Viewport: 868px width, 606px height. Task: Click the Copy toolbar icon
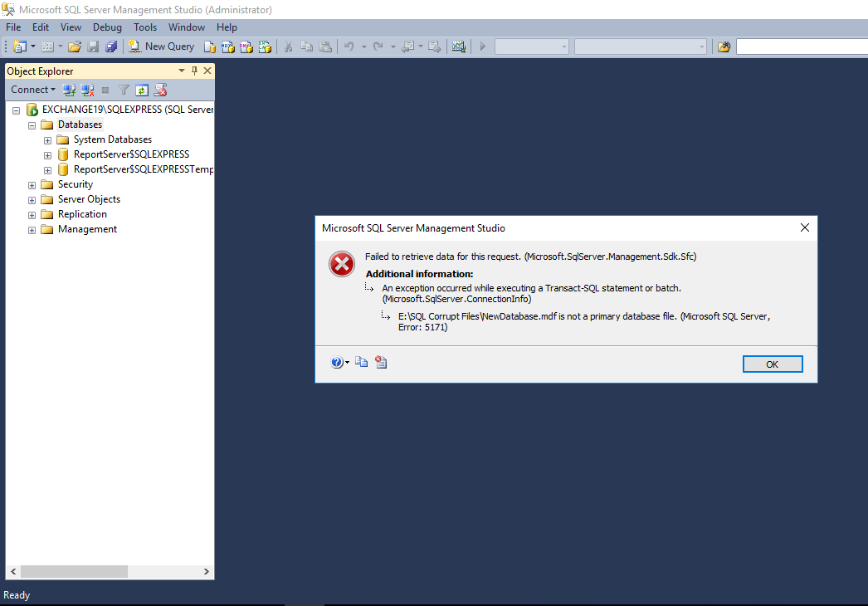pos(307,46)
